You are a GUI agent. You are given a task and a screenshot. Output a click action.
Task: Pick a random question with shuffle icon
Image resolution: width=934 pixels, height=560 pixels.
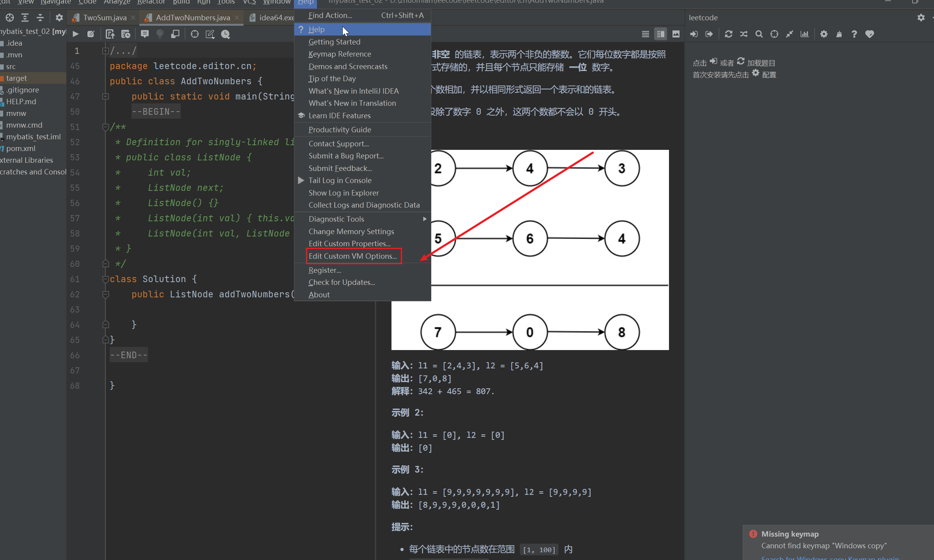[744, 34]
